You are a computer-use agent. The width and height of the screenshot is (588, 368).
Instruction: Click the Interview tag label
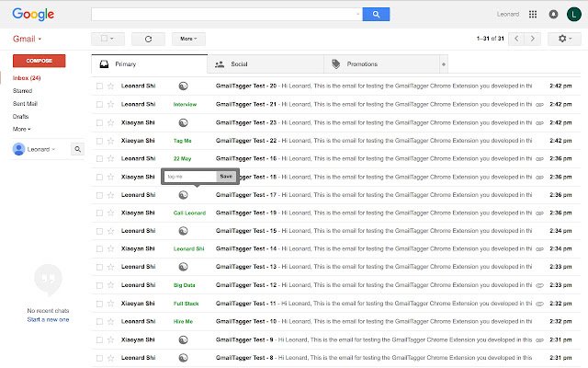[185, 104]
